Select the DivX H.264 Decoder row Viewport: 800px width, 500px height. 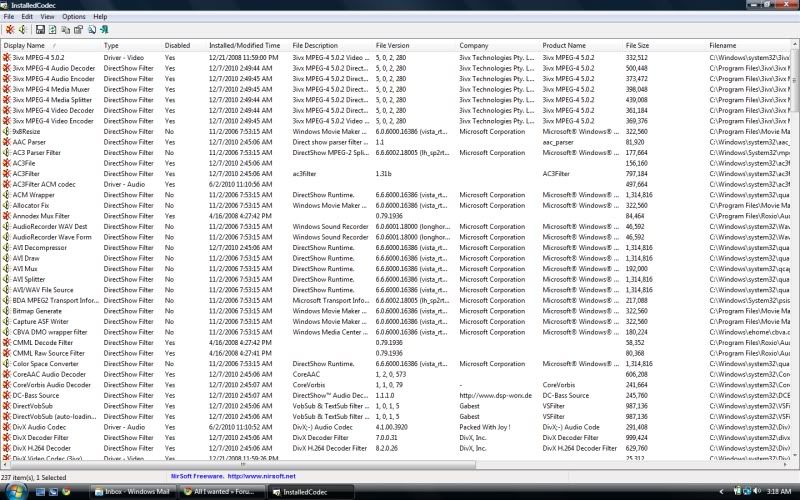coord(395,448)
